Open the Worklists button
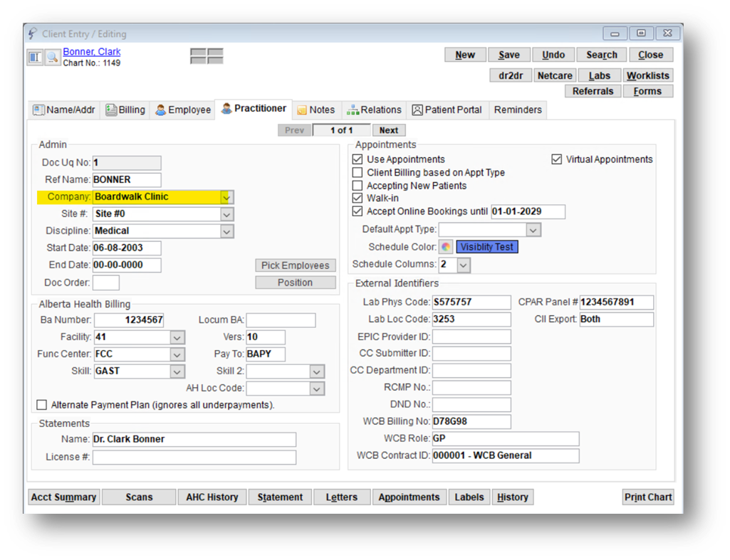Screen dimensions: 730x560 647,76
